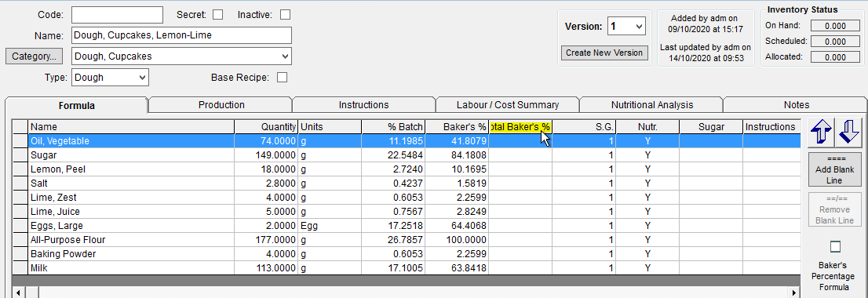Image resolution: width=868 pixels, height=298 pixels.
Task: Click the Category... button
Action: point(34,56)
